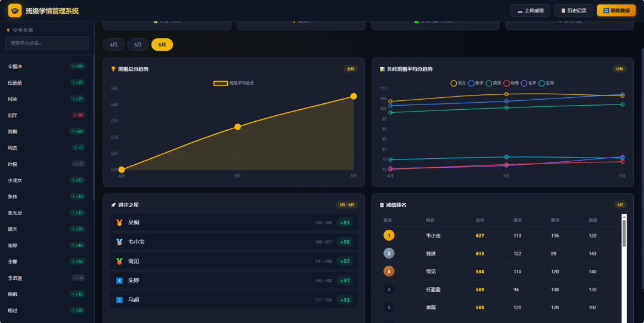Switch to the 4月 tab
The image size is (644, 323).
point(114,44)
